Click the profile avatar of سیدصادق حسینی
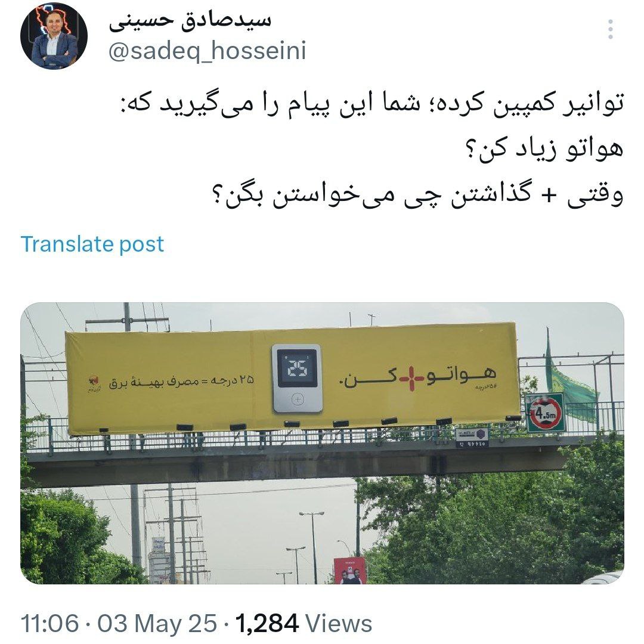This screenshot has width=644, height=644. 54,36
